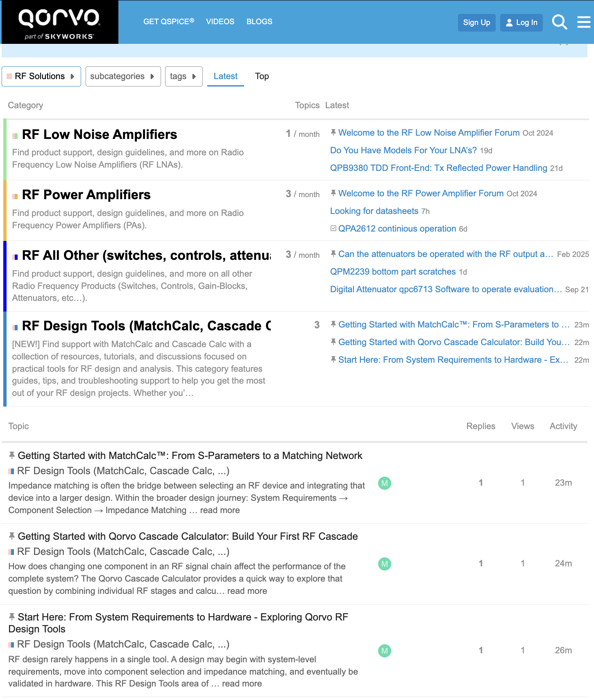Open the search magnifier icon
Screen dimensions: 594x700
click(560, 22)
